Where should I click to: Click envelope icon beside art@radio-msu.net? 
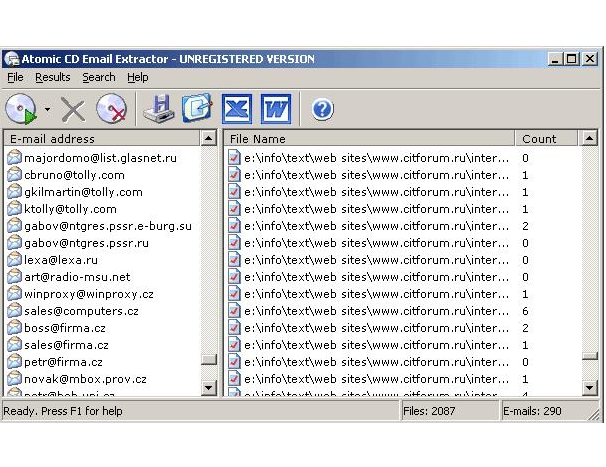click(x=14, y=276)
